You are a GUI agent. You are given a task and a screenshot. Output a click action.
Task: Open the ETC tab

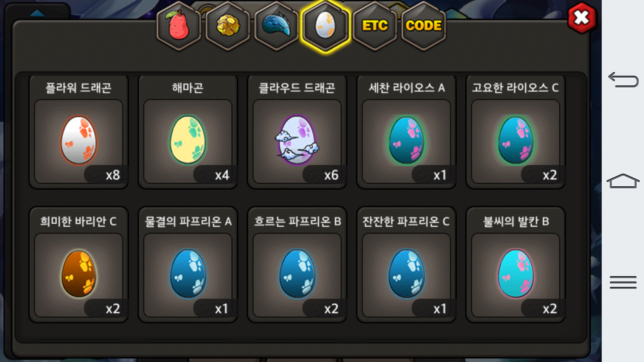pyautogui.click(x=375, y=26)
